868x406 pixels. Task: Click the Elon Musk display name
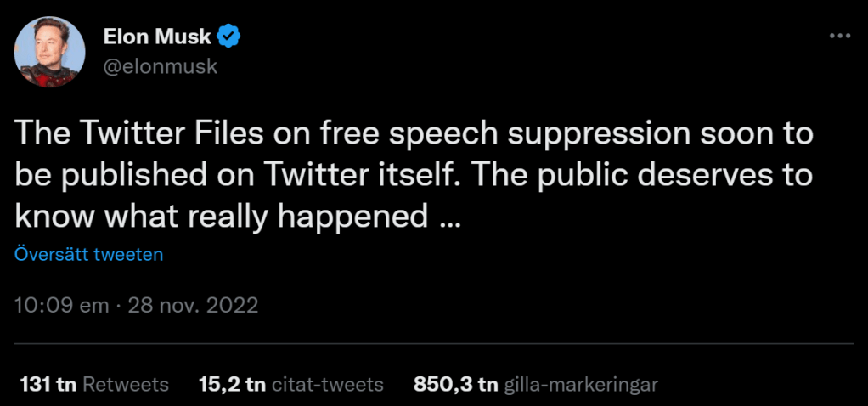[x=158, y=37]
